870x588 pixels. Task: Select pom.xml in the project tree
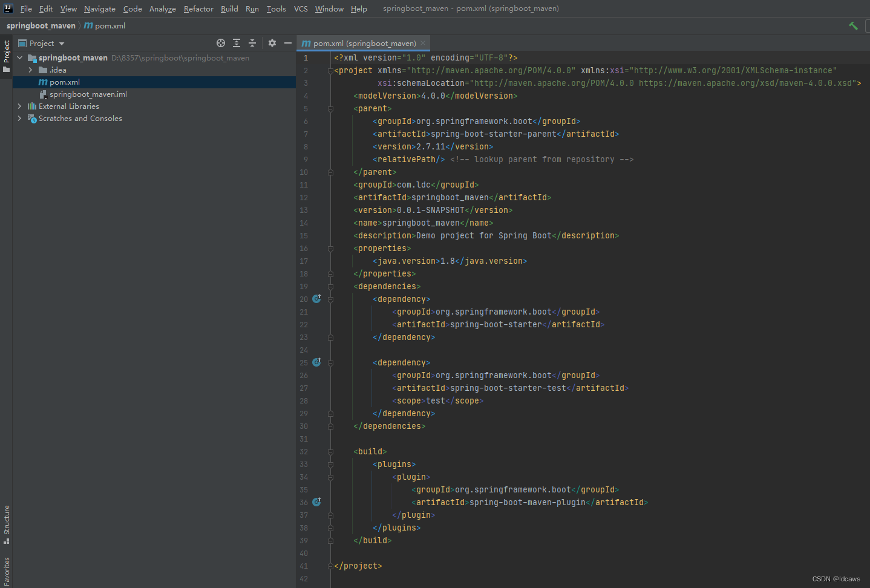click(154, 82)
